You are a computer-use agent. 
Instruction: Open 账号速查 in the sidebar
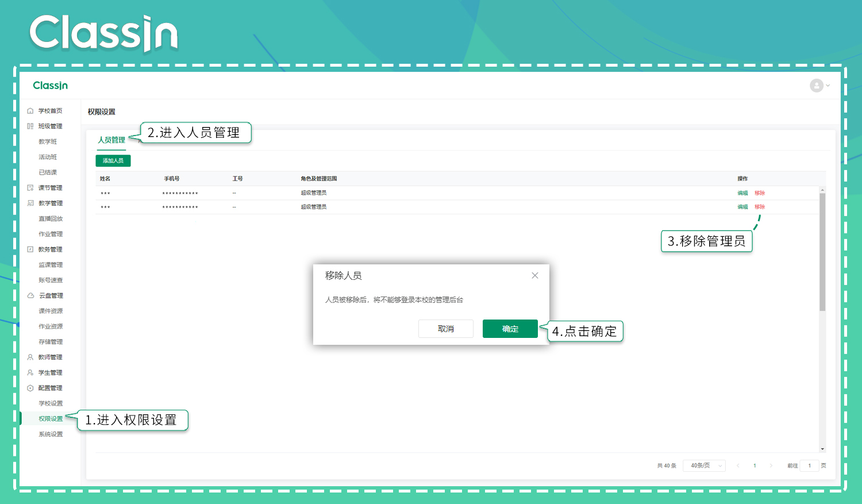51,280
